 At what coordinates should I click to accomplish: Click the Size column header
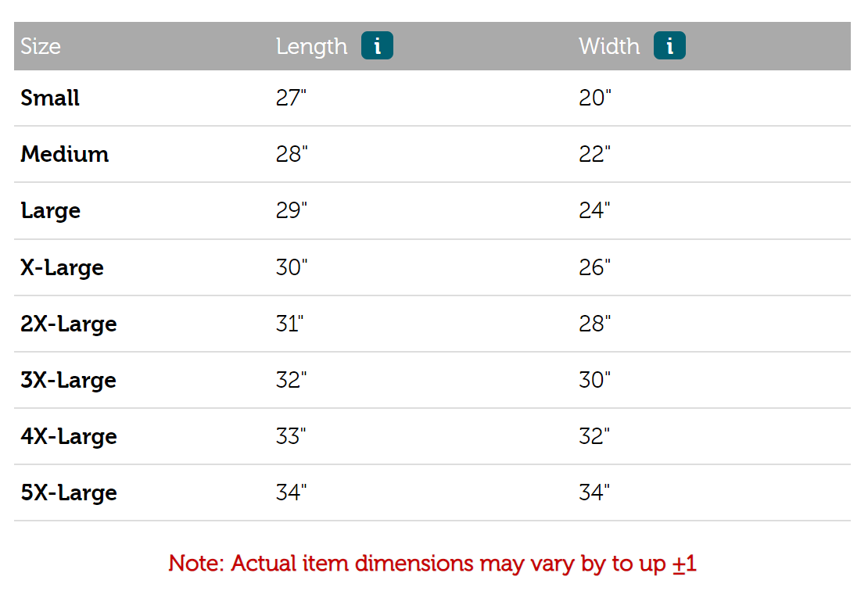[41, 47]
